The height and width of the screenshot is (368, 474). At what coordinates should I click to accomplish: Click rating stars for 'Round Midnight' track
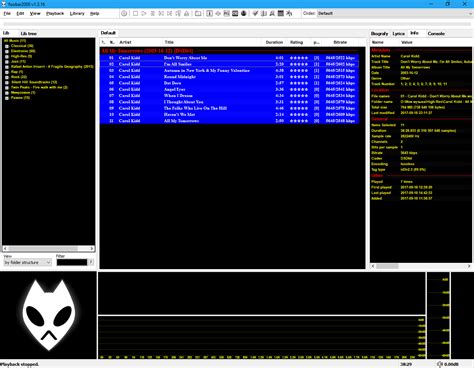click(x=299, y=77)
